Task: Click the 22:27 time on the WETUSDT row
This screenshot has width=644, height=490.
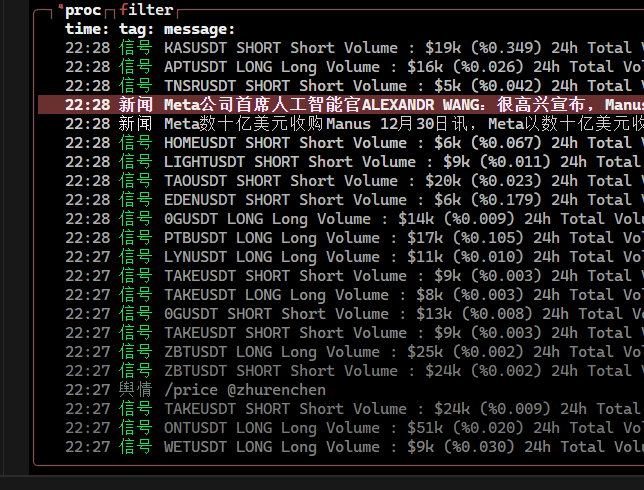Action: [x=87, y=447]
